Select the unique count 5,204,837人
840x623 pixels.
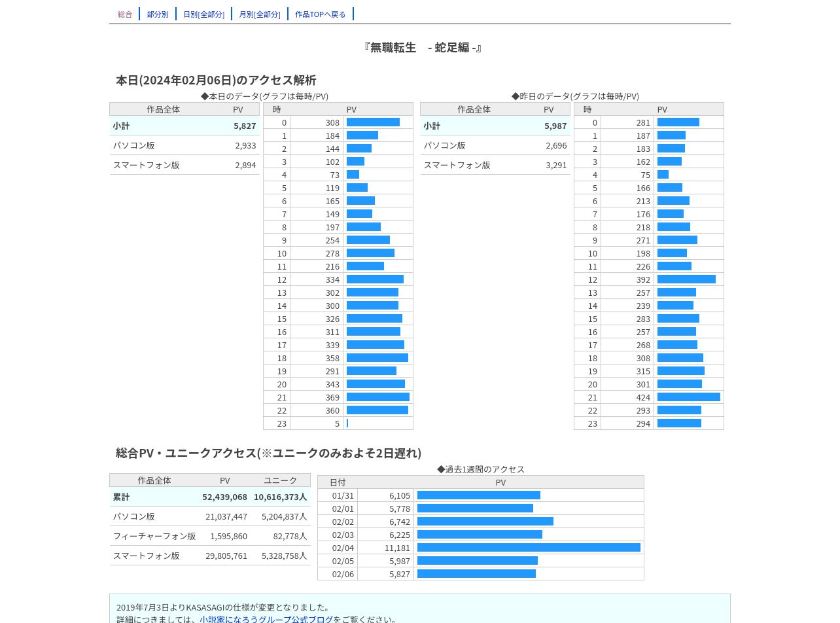tap(284, 516)
